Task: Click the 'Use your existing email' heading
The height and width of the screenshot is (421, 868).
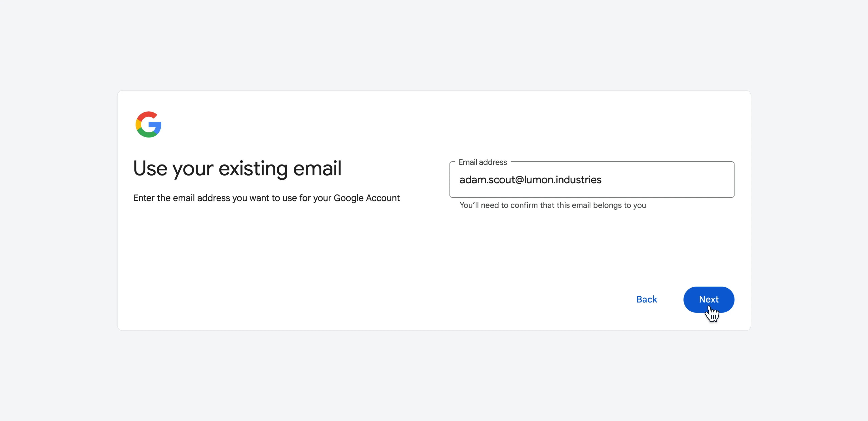Action: [x=237, y=168]
